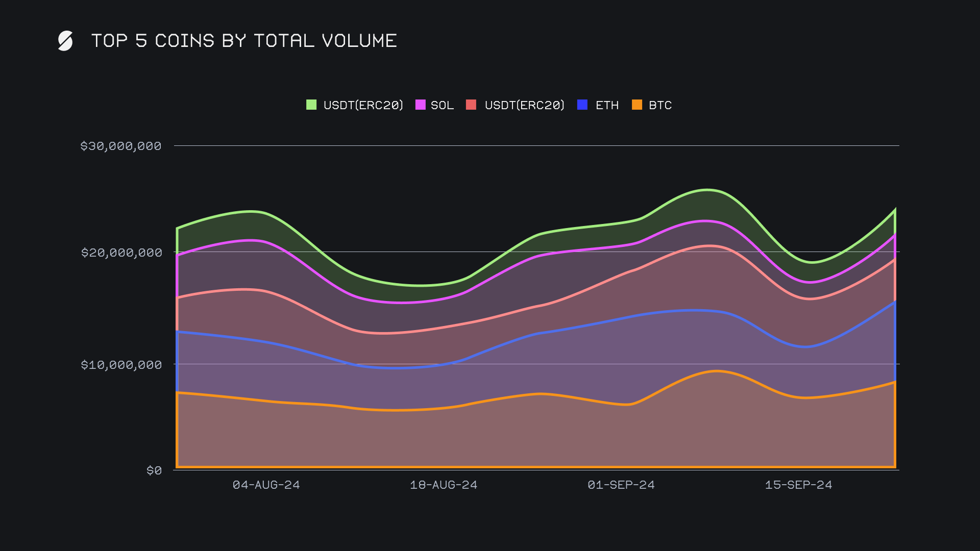This screenshot has height=551, width=980.
Task: Select the 18-AUG-24 date label
Action: click(444, 485)
